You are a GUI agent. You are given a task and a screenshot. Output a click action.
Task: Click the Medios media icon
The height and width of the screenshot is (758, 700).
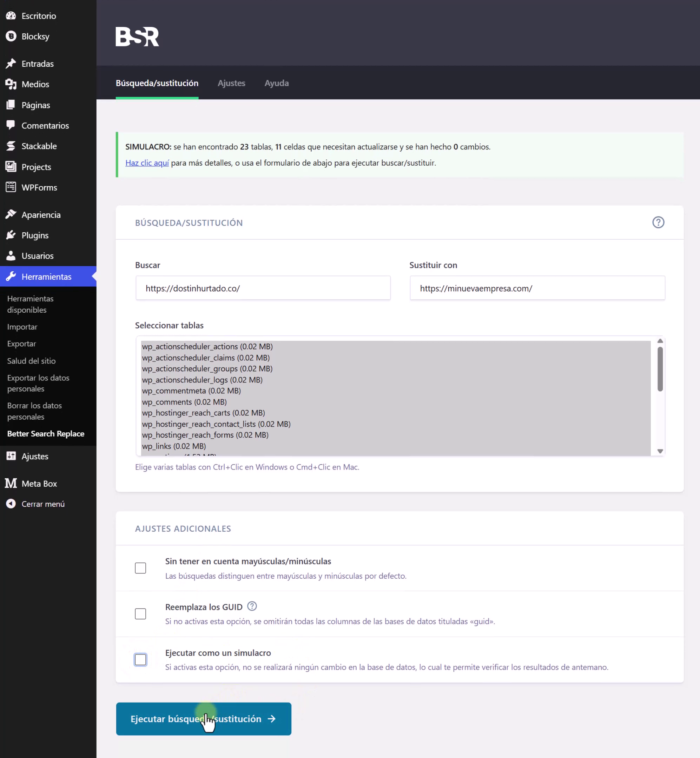click(11, 84)
